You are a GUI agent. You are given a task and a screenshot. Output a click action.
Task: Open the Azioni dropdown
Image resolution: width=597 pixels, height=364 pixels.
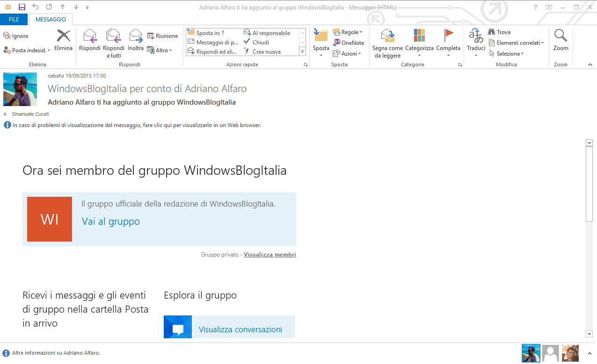(x=347, y=54)
